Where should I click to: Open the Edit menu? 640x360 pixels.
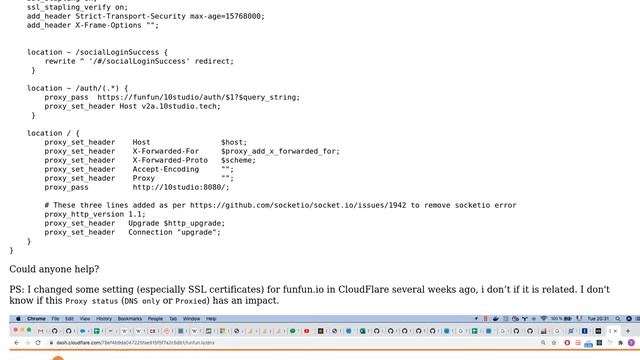(69, 319)
